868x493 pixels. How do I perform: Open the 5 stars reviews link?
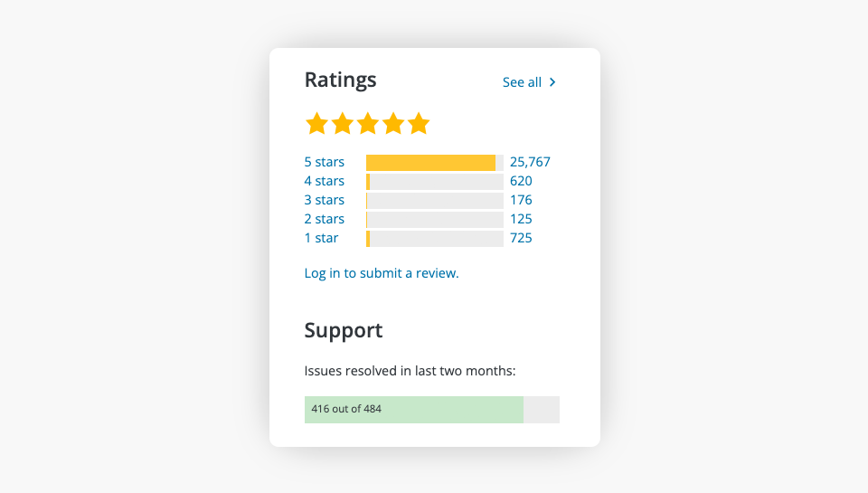325,162
